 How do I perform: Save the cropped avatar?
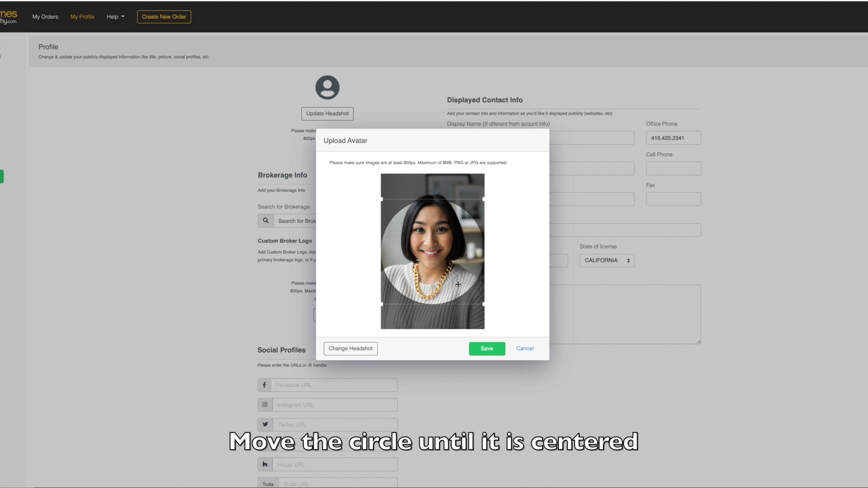tap(486, 348)
